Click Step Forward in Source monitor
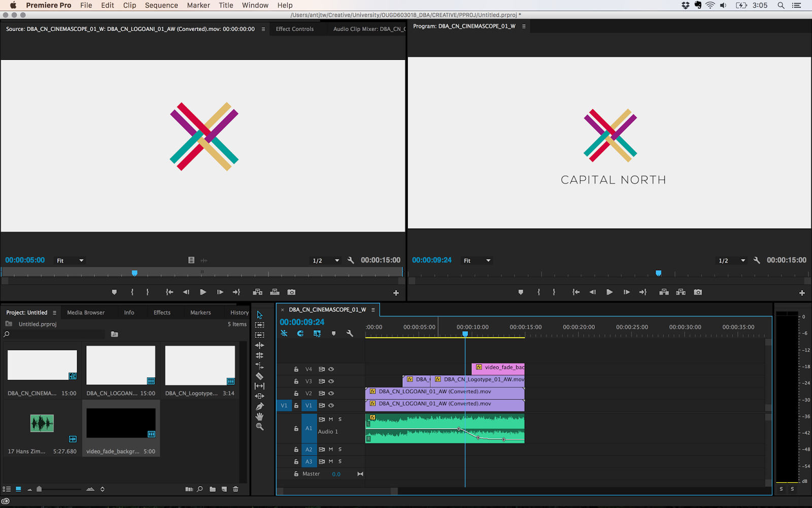This screenshot has height=508, width=812. [220, 292]
